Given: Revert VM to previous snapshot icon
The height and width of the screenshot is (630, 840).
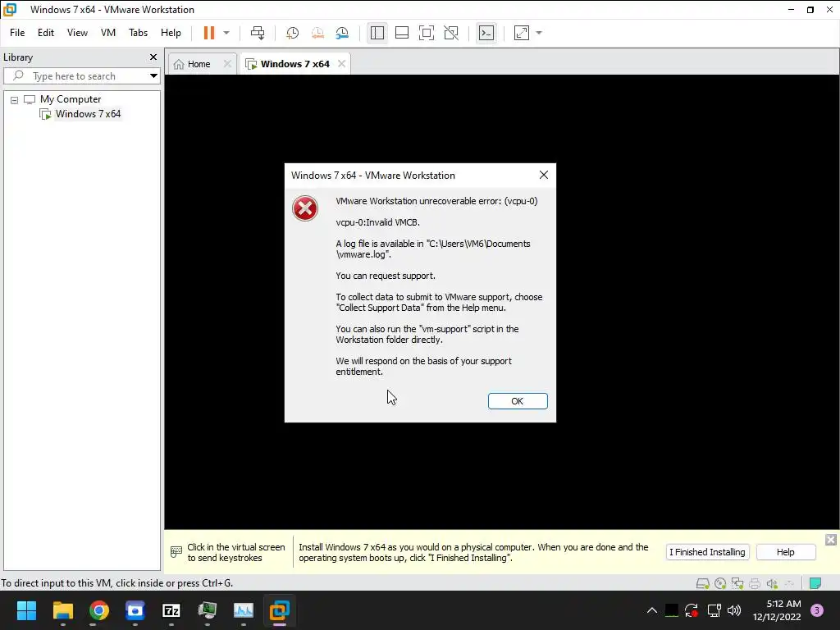Looking at the screenshot, I should (x=317, y=33).
